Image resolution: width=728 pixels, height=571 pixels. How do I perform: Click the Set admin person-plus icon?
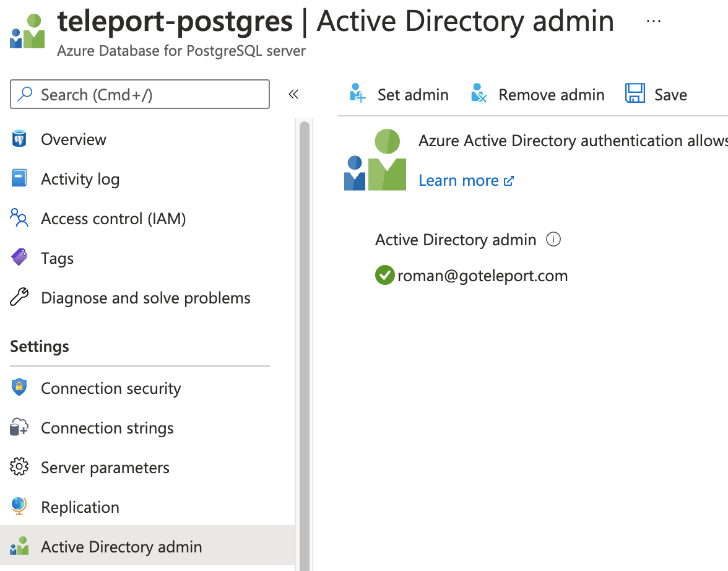click(357, 93)
